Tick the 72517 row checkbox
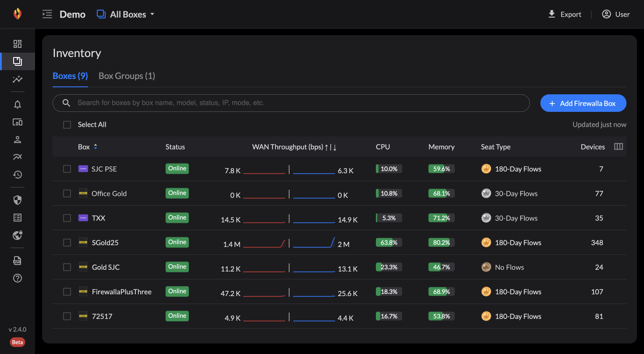 click(x=67, y=316)
